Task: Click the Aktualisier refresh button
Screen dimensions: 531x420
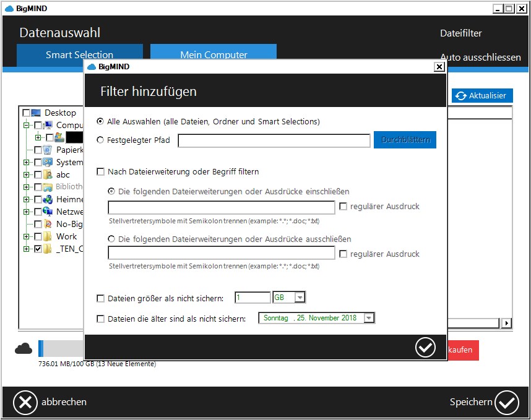Action: [x=482, y=96]
